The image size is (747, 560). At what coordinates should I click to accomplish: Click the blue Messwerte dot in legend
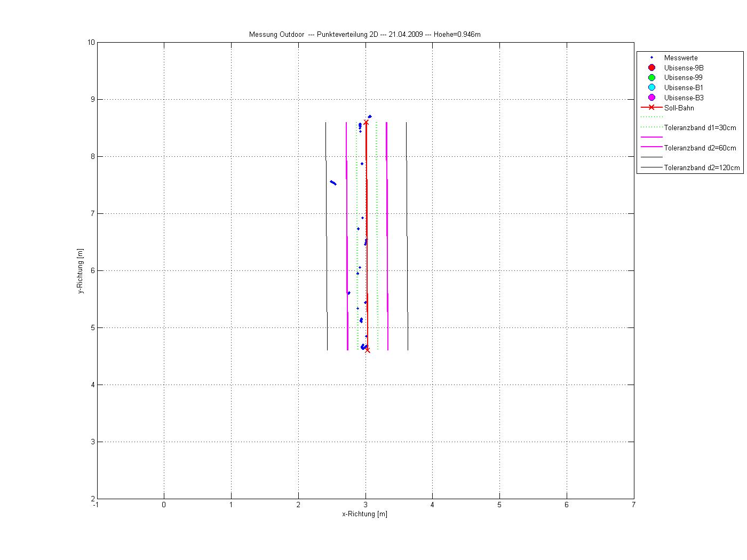[x=651, y=58]
